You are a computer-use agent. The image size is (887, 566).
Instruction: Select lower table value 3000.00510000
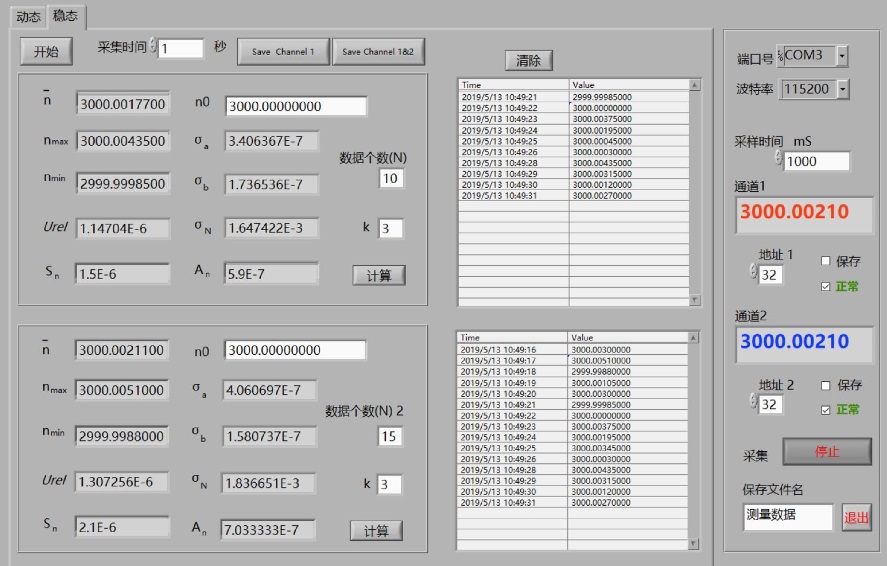pyautogui.click(x=627, y=361)
